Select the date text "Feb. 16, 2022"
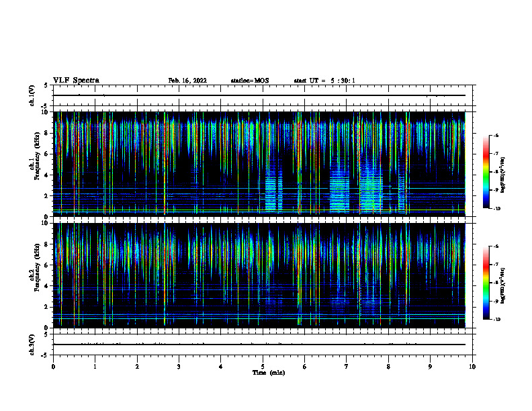This screenshot has width=532, height=411. click(x=187, y=81)
